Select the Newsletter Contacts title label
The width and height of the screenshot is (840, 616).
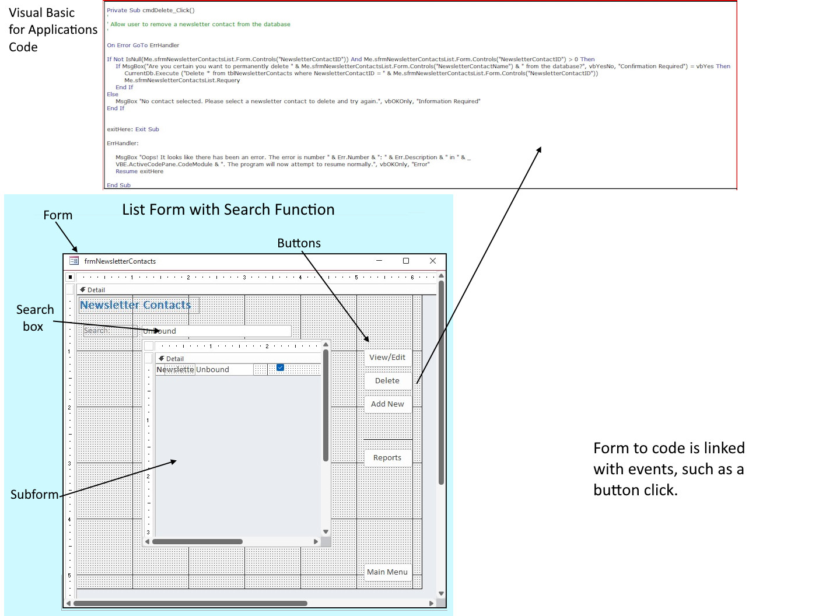coord(135,304)
